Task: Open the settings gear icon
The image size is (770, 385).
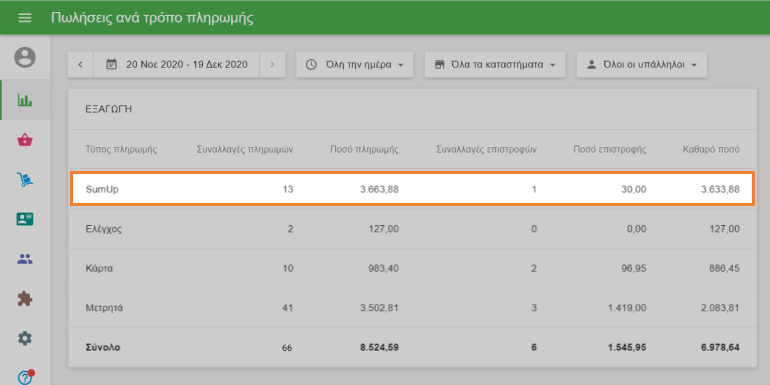Action: pyautogui.click(x=25, y=338)
